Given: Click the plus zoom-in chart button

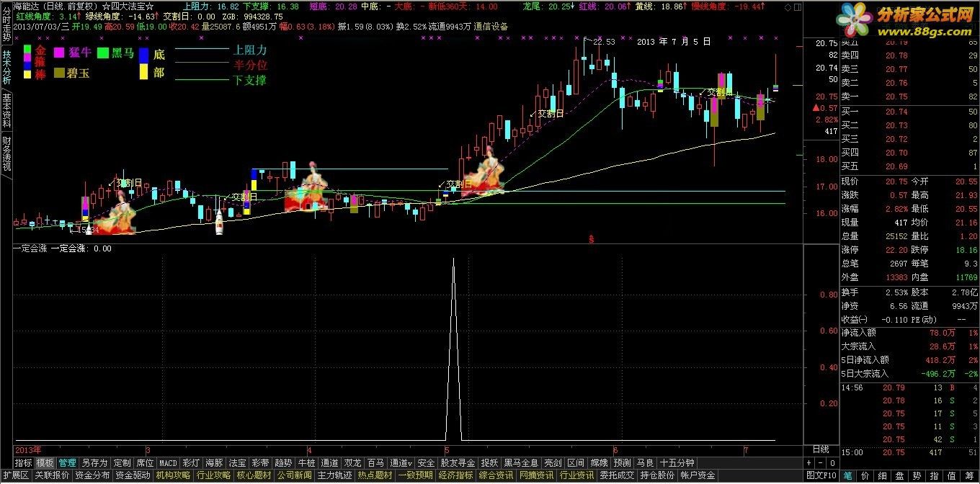Looking at the screenshot, I should click(x=810, y=462).
